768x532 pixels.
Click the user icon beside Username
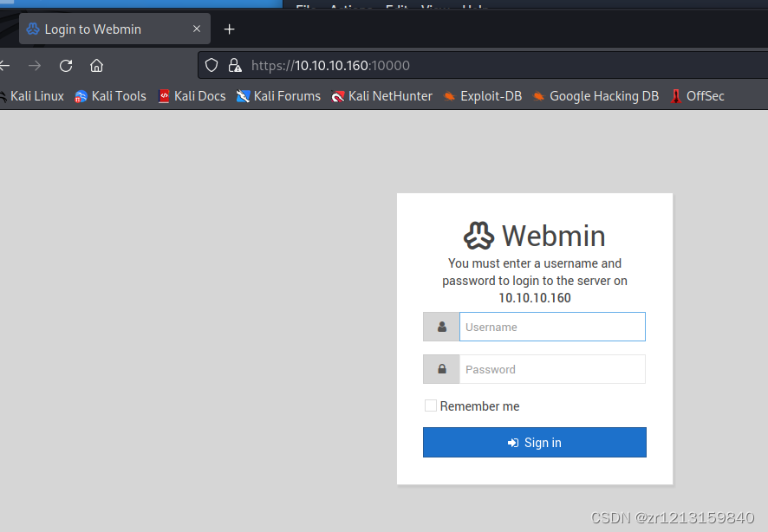click(441, 327)
